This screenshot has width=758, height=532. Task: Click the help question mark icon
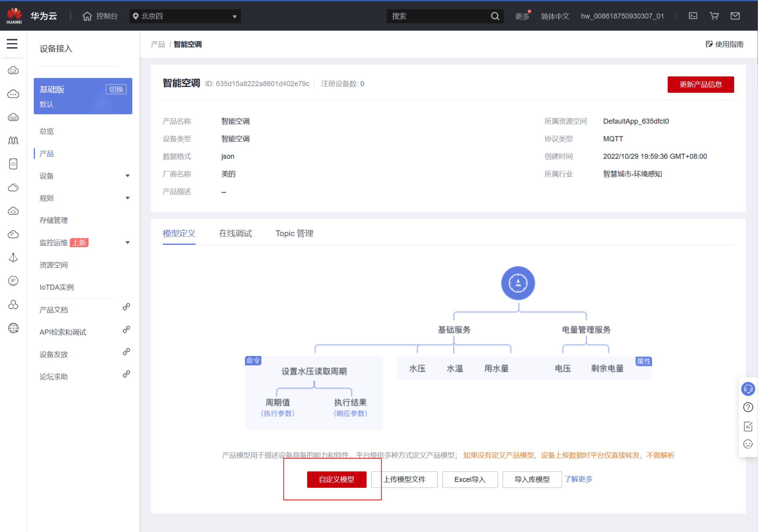tap(747, 407)
